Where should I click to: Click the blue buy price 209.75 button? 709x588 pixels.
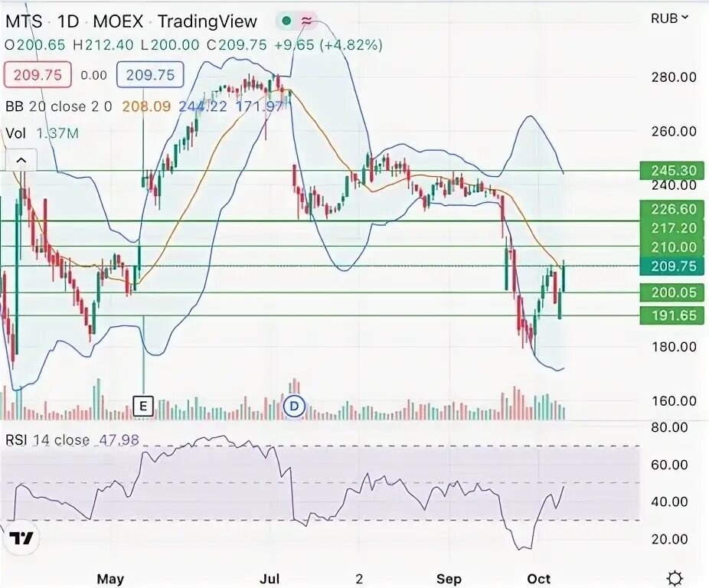point(150,74)
